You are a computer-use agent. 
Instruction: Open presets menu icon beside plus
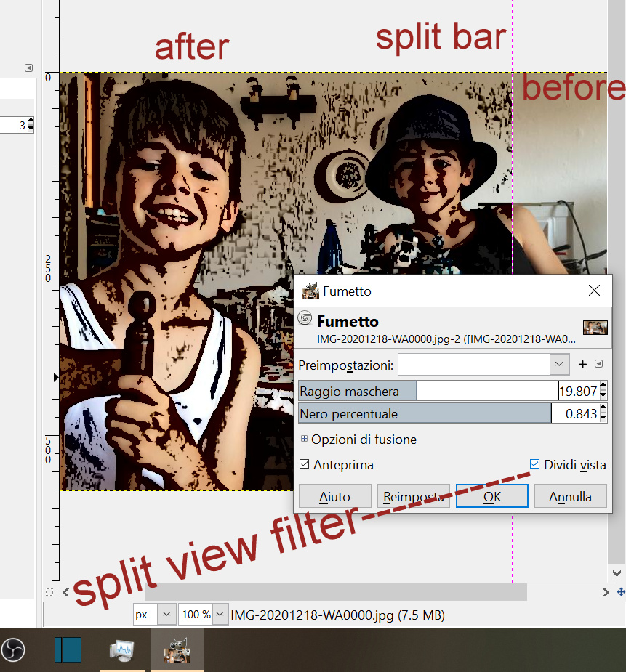[x=598, y=364]
